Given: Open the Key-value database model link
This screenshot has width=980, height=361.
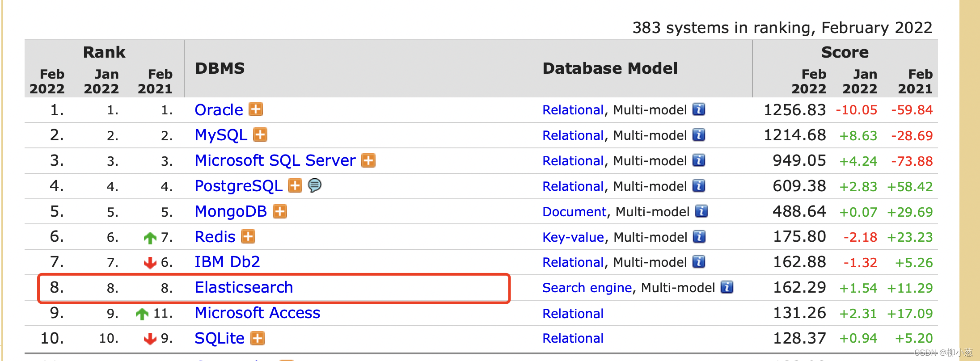Looking at the screenshot, I should click(x=573, y=237).
